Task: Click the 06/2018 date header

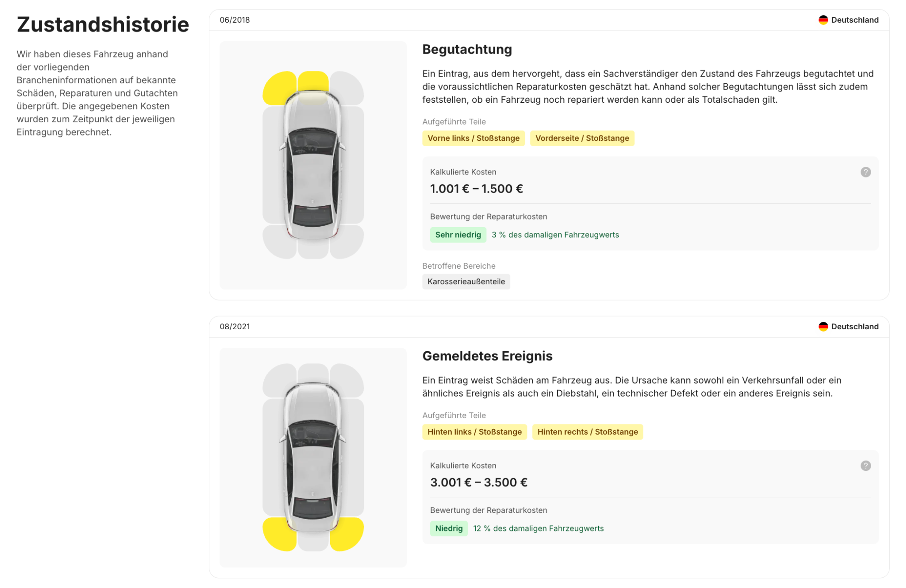Action: point(235,20)
